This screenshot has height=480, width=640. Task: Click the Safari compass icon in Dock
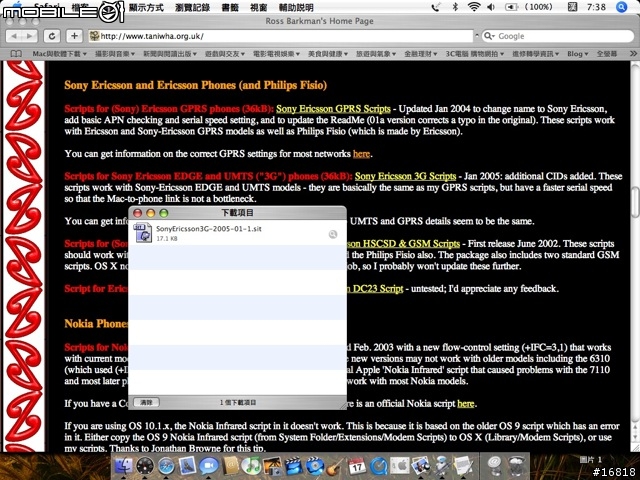[166, 466]
